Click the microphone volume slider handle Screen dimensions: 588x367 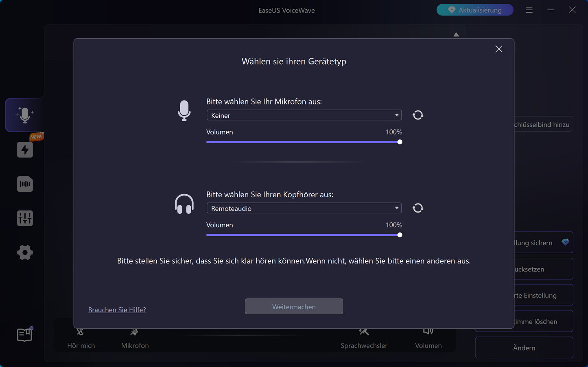pyautogui.click(x=400, y=142)
